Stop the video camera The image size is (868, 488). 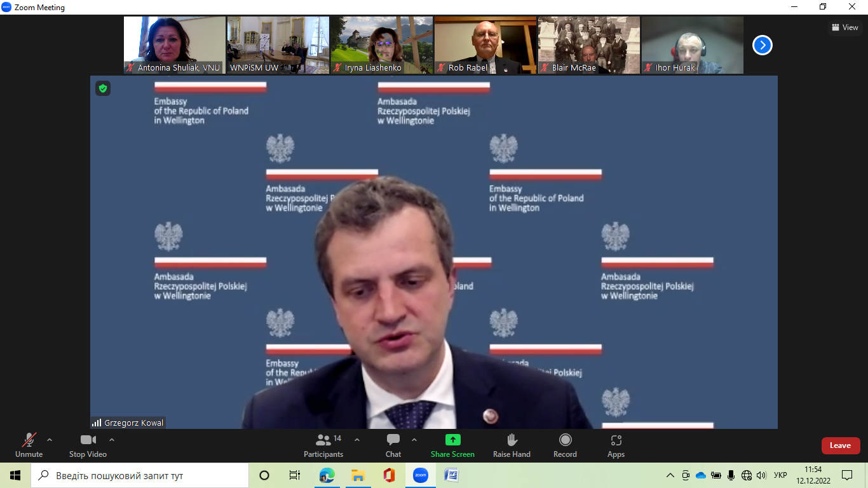coord(88,445)
